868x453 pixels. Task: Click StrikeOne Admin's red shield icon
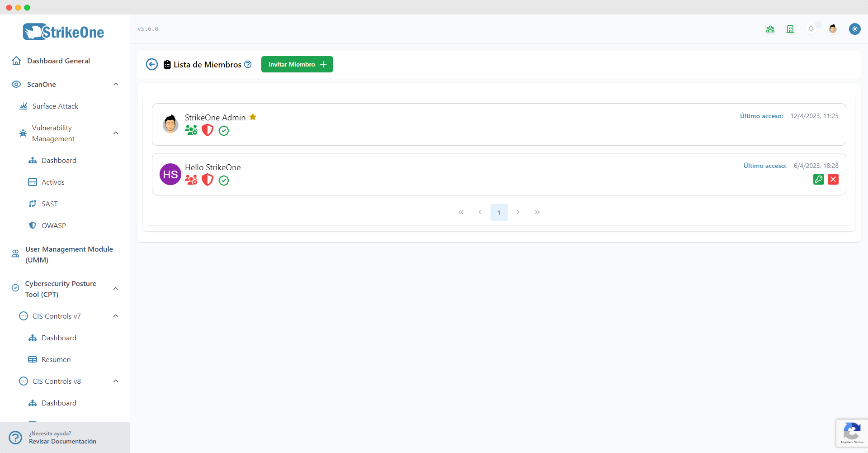[x=208, y=130]
